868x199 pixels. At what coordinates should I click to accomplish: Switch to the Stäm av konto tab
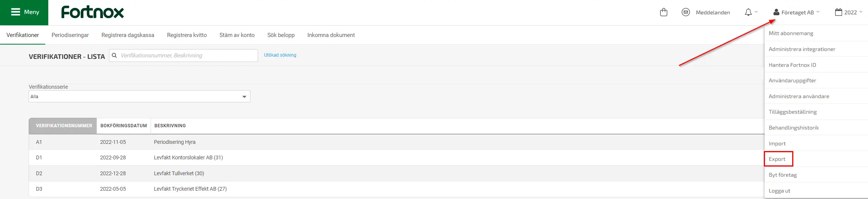[x=237, y=35]
